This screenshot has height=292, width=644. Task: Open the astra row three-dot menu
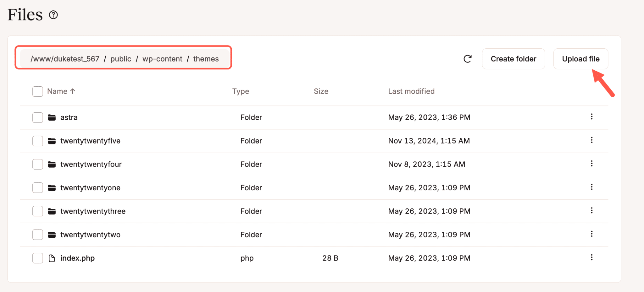[x=591, y=116]
